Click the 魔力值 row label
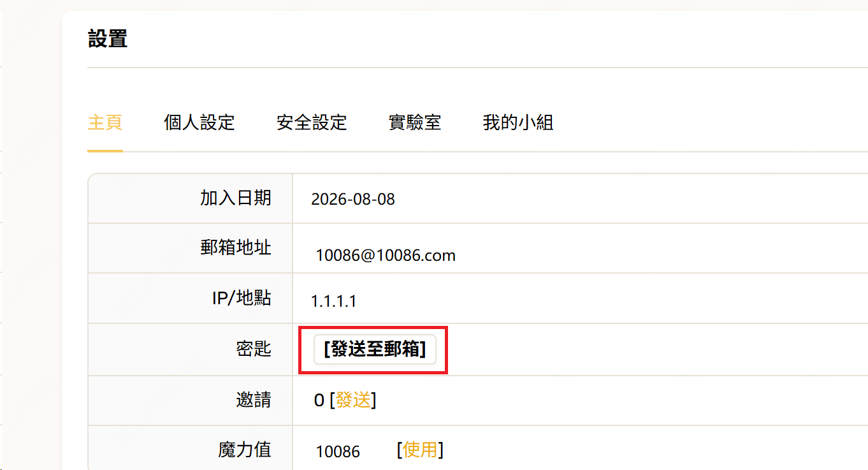The width and height of the screenshot is (868, 470). (x=245, y=450)
